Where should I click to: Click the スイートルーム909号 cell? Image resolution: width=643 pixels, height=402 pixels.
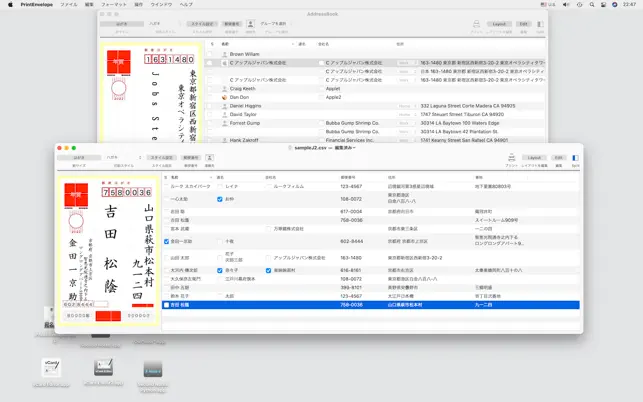click(x=496, y=220)
